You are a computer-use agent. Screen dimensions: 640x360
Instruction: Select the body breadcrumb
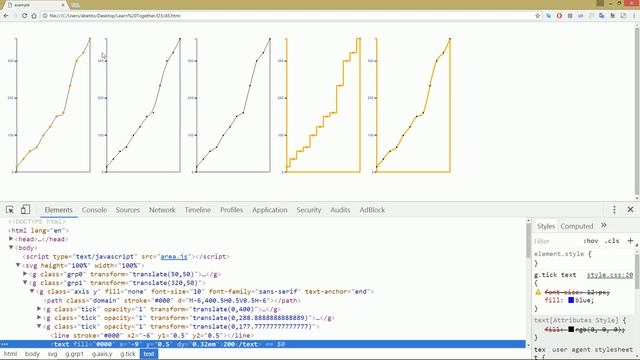32,354
